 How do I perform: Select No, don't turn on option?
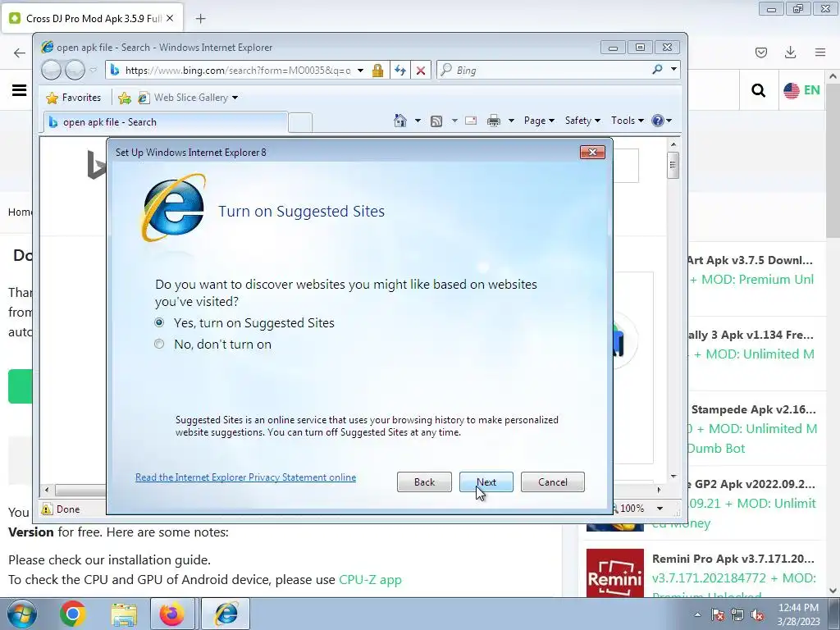[x=159, y=344]
